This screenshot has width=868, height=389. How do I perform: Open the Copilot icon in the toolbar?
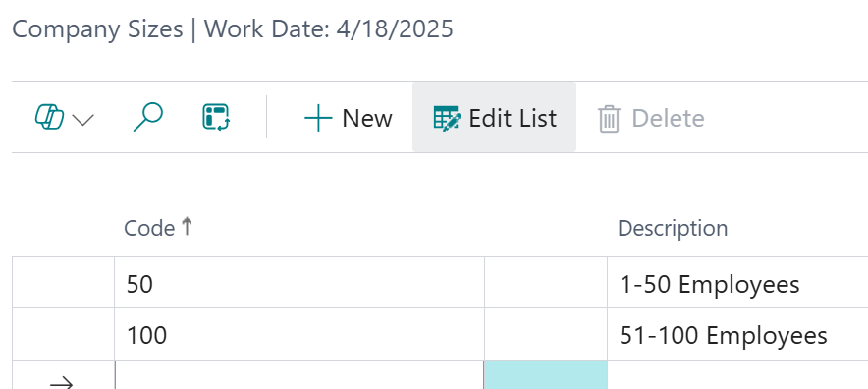pos(49,118)
